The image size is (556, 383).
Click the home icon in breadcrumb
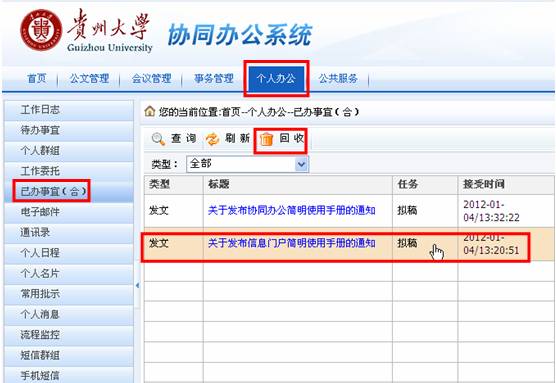150,112
